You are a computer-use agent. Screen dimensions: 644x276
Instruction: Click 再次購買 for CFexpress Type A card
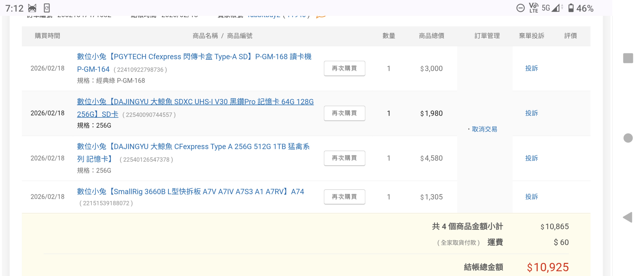344,158
